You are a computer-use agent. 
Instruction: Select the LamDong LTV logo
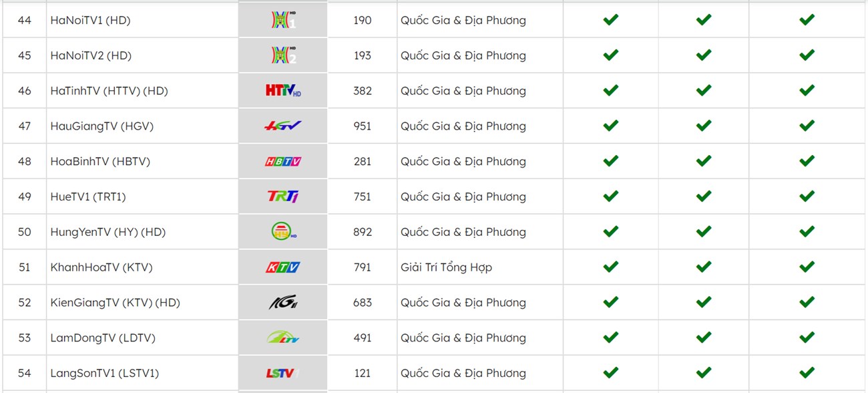click(283, 338)
